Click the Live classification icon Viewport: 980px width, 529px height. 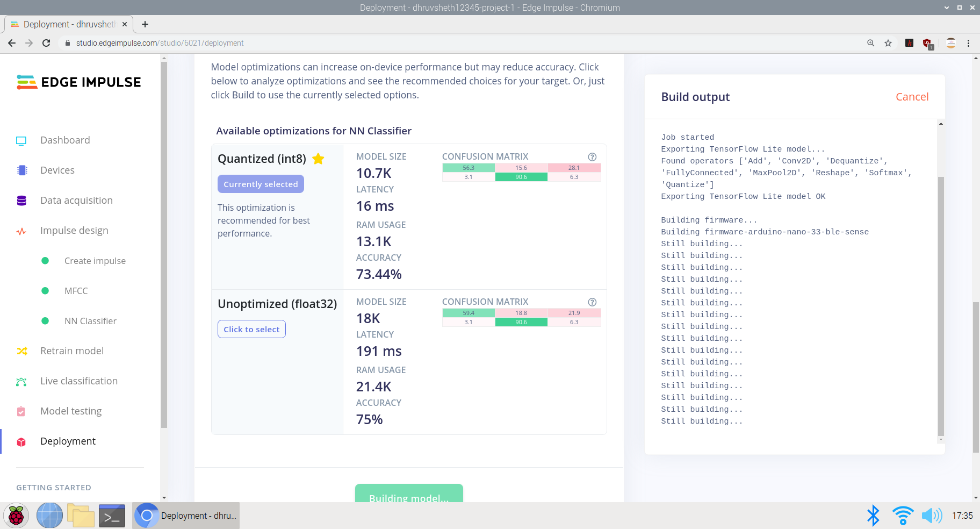21,381
